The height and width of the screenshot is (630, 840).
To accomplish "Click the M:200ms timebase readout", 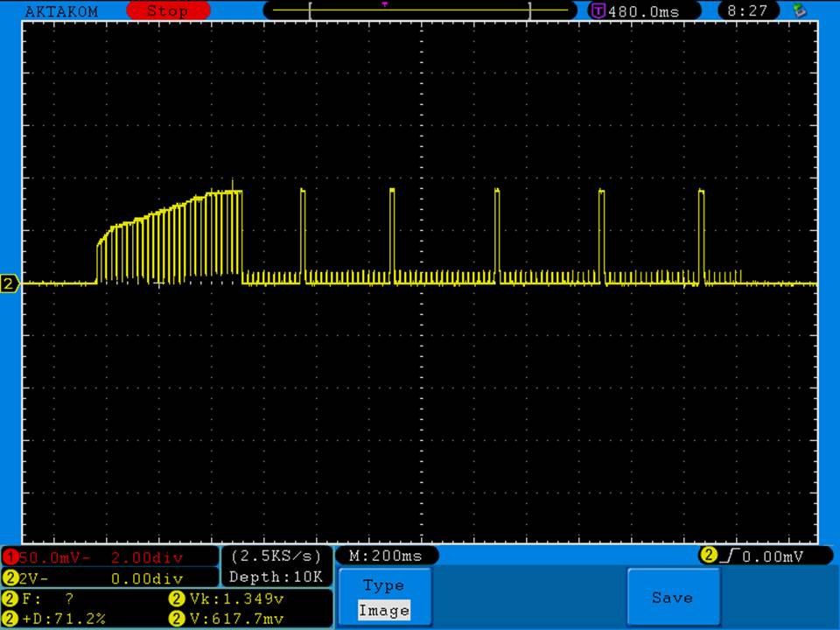I will 386,556.
